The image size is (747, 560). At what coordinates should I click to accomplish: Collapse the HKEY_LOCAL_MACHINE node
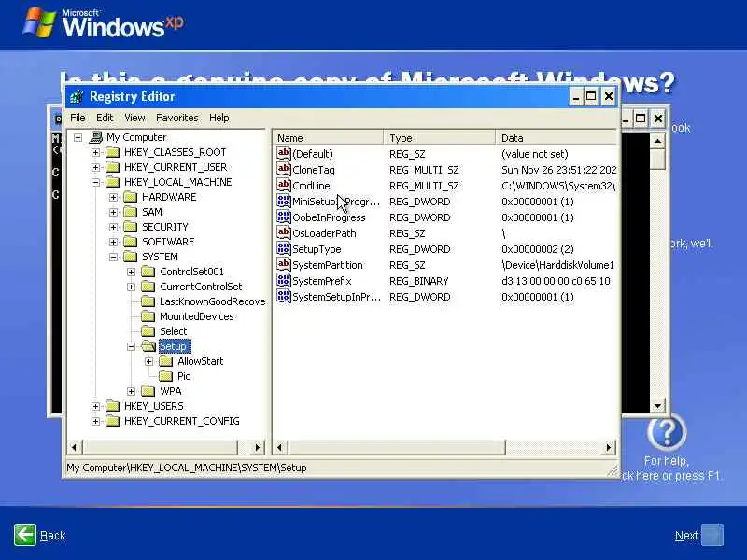coord(96,182)
